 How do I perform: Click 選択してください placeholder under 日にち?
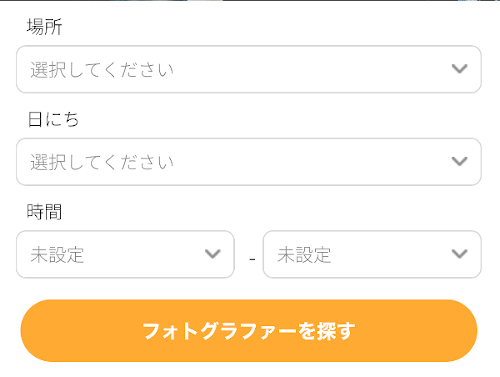tap(102, 163)
